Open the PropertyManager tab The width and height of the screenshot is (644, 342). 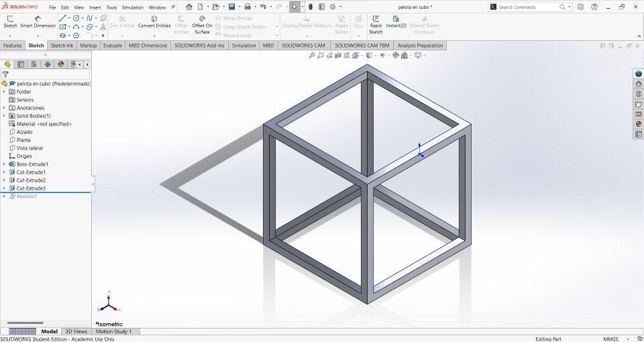point(21,64)
